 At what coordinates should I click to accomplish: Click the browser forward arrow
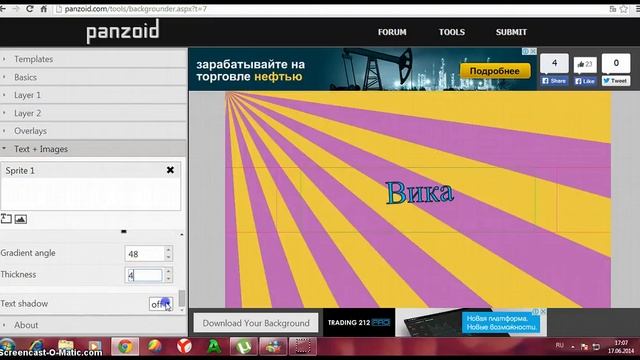[16, 9]
